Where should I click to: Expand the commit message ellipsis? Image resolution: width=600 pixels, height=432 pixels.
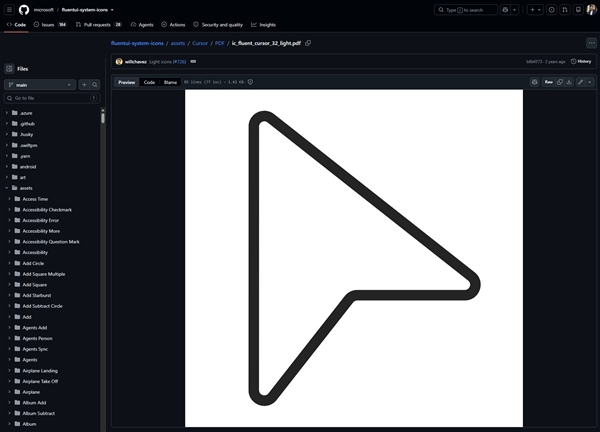193,62
